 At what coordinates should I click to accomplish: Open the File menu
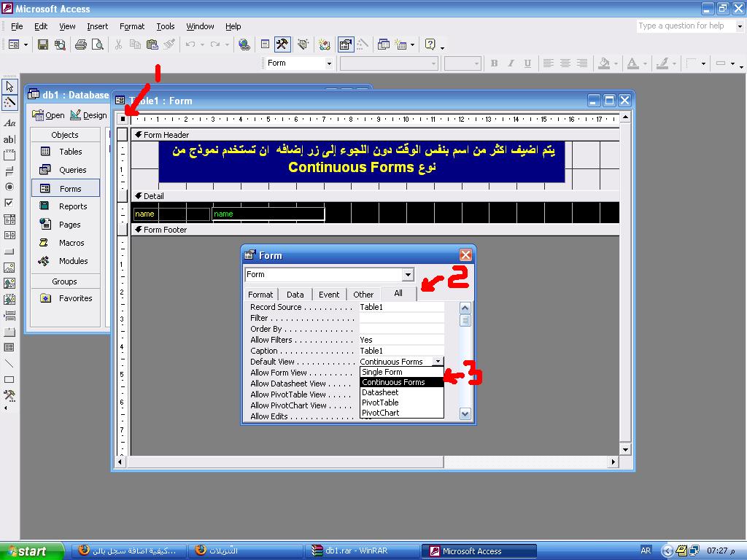pos(17,26)
